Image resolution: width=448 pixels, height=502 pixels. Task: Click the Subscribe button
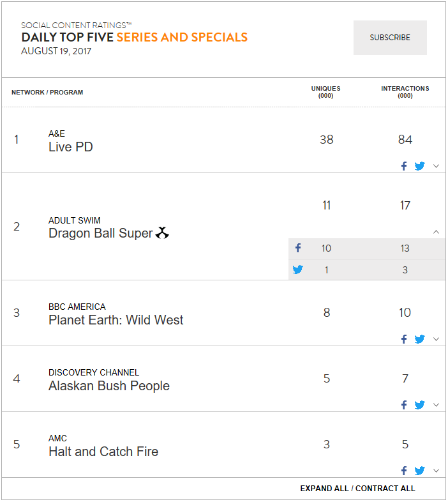click(390, 38)
